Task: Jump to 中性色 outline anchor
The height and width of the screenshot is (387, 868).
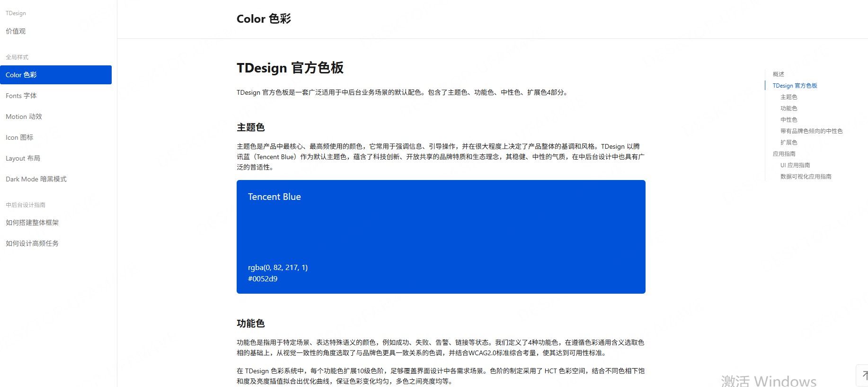Action: (x=788, y=120)
